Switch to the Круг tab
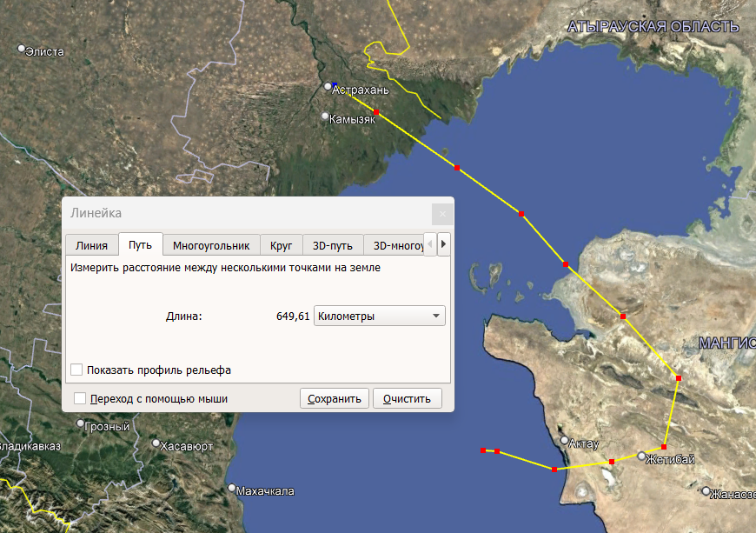 (281, 245)
